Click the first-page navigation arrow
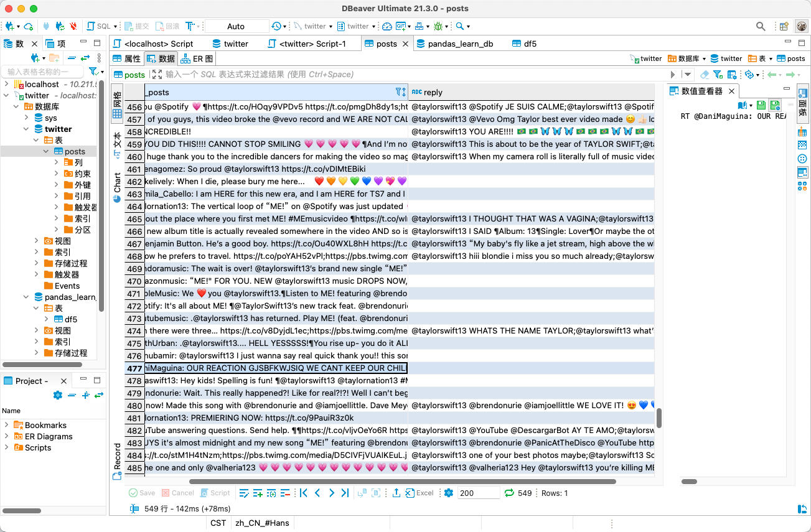The height and width of the screenshot is (532, 811). coord(304,493)
